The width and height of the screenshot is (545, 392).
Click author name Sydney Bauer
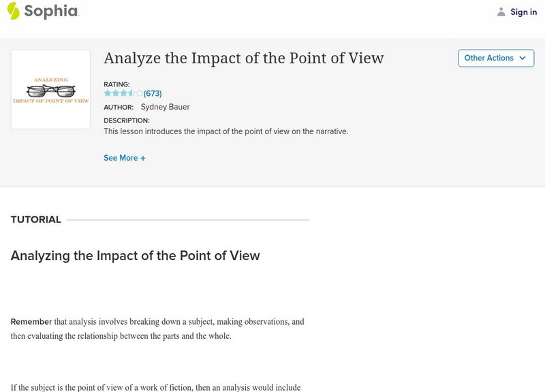[165, 107]
